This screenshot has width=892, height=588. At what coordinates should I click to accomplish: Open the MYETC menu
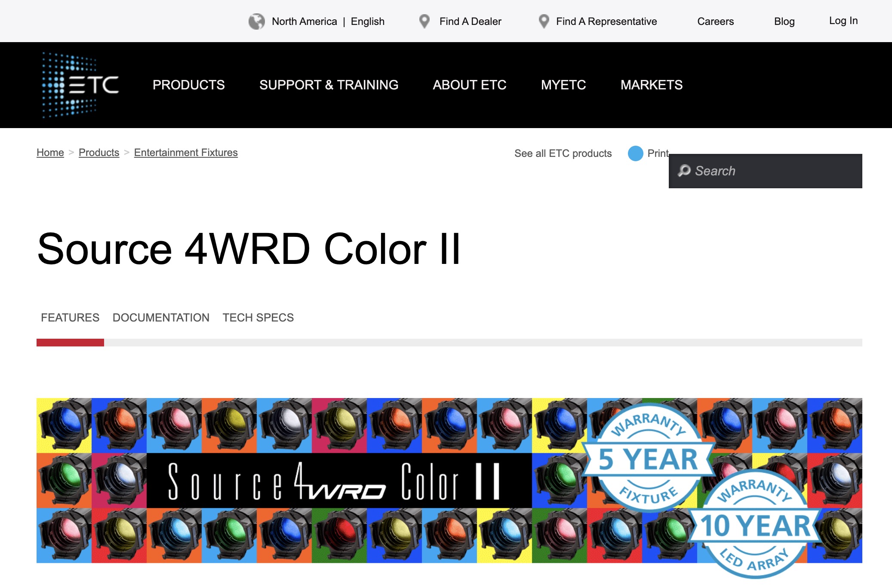[x=563, y=85]
